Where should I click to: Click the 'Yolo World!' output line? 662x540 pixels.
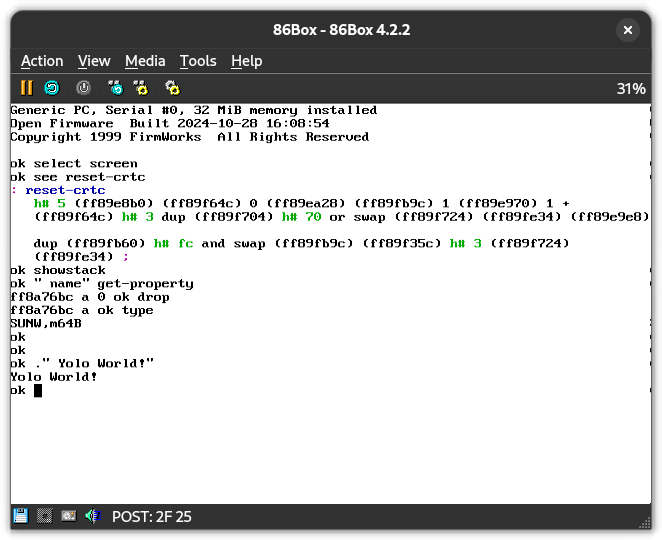[54, 377]
